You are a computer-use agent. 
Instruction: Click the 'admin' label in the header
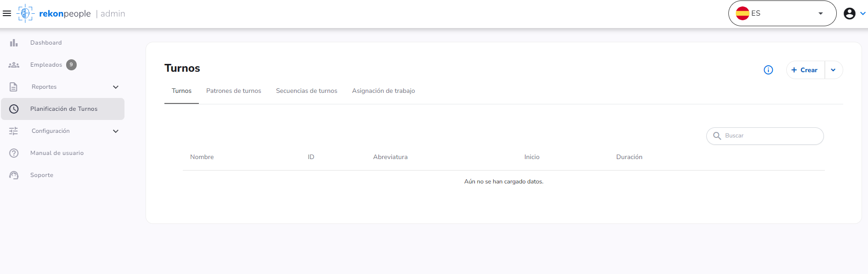[113, 14]
